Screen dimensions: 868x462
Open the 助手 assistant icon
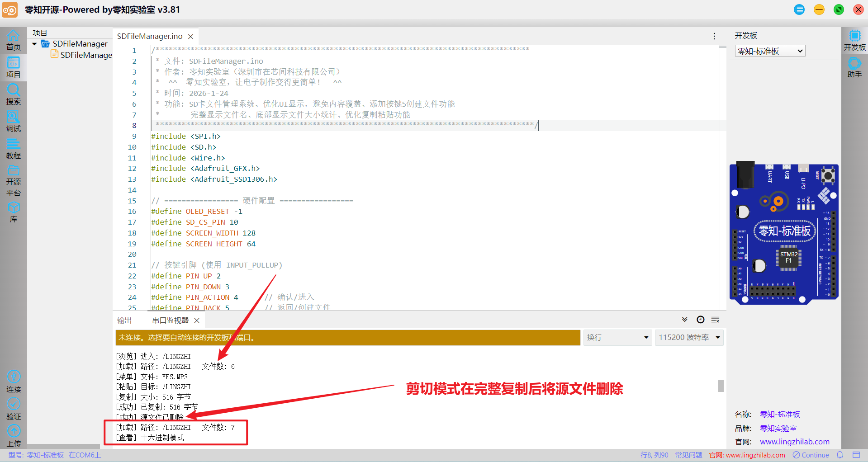(854, 68)
